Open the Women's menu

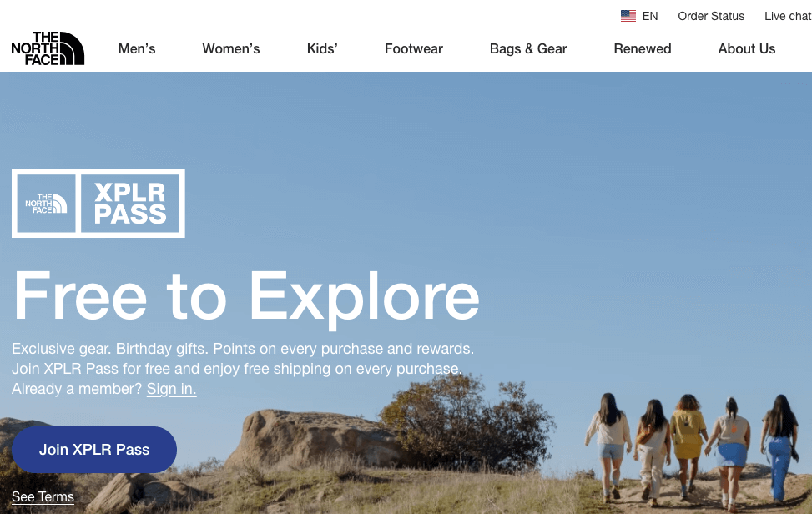pyautogui.click(x=231, y=48)
